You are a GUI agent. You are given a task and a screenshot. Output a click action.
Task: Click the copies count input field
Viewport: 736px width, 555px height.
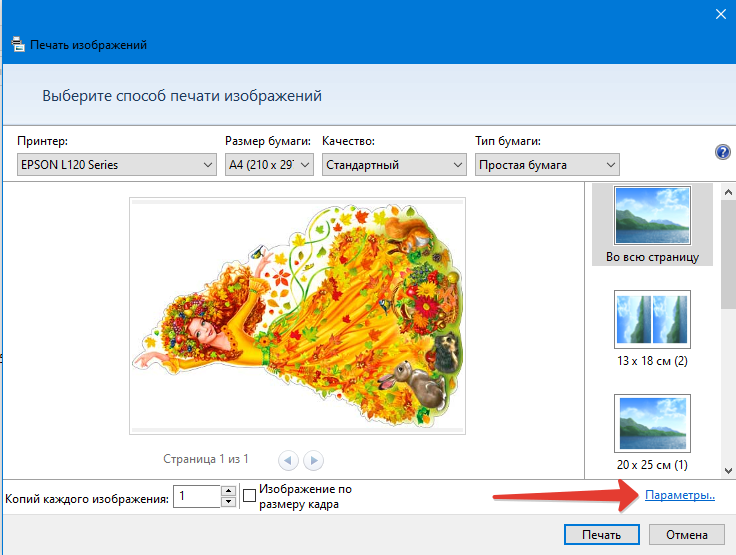[x=197, y=496]
